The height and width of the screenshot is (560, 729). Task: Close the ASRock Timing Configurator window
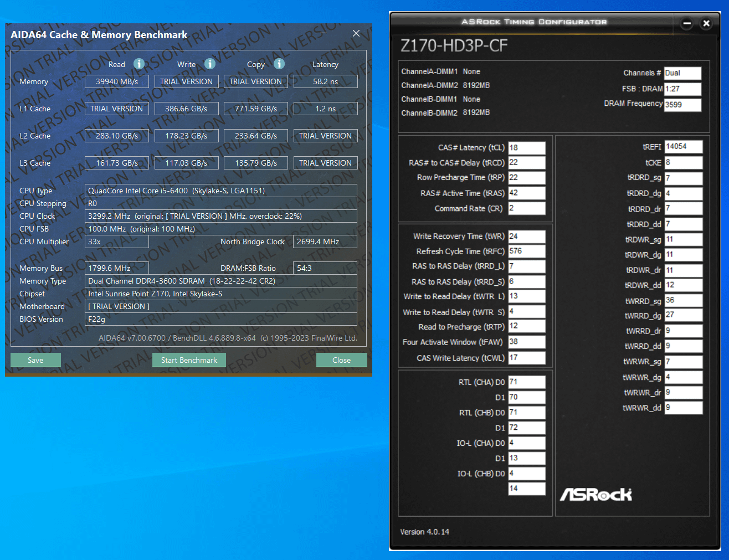(706, 23)
